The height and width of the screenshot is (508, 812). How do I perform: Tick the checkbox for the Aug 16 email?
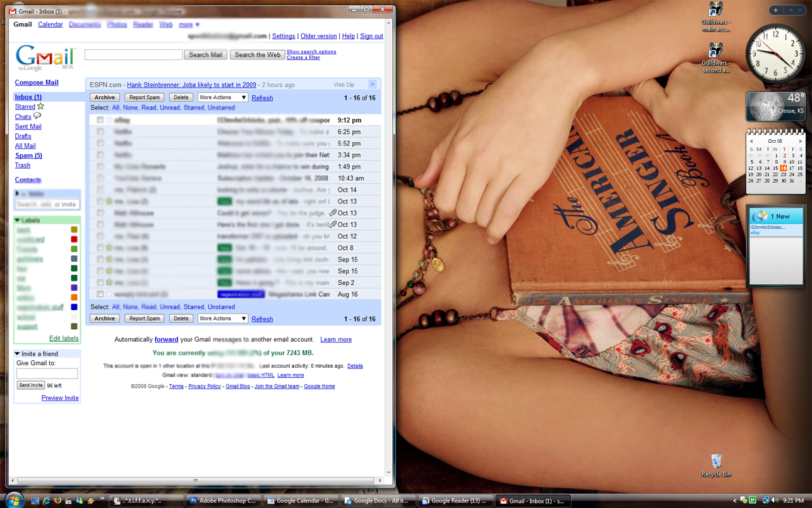100,294
